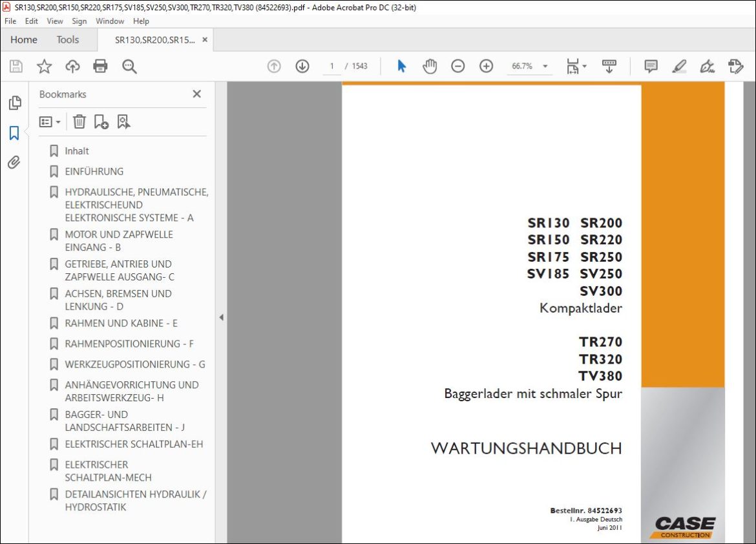756x544 pixels.
Task: Click the current page number field
Action: [331, 66]
